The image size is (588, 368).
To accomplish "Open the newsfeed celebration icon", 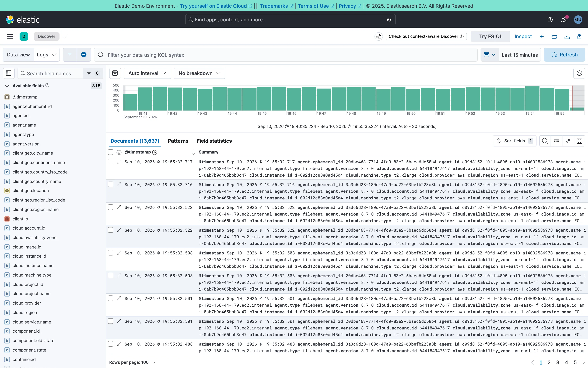I will [x=564, y=20].
